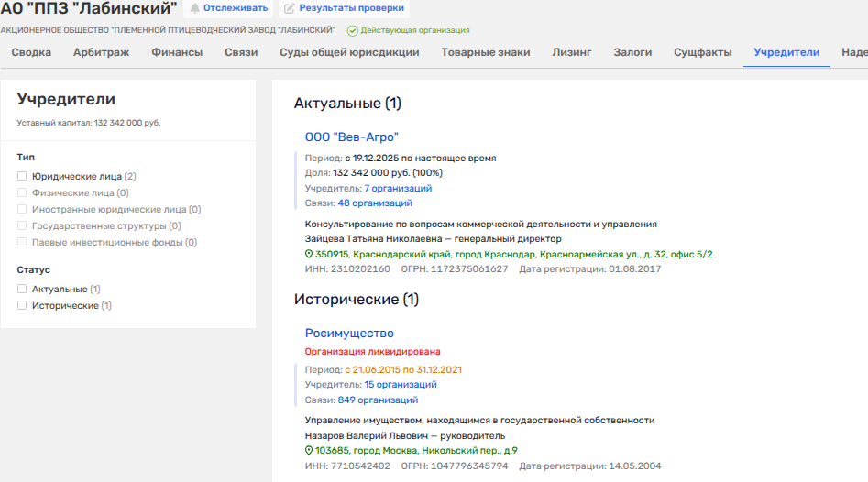Viewport: 868px width, 482px height.
Task: Open the 7 организаций founder link
Action: pos(398,188)
